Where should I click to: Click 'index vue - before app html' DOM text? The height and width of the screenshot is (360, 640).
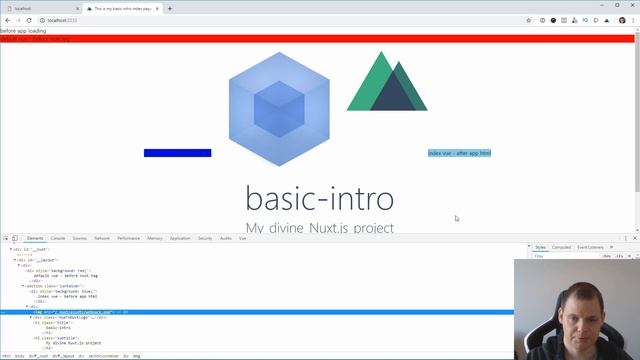pos(67,296)
